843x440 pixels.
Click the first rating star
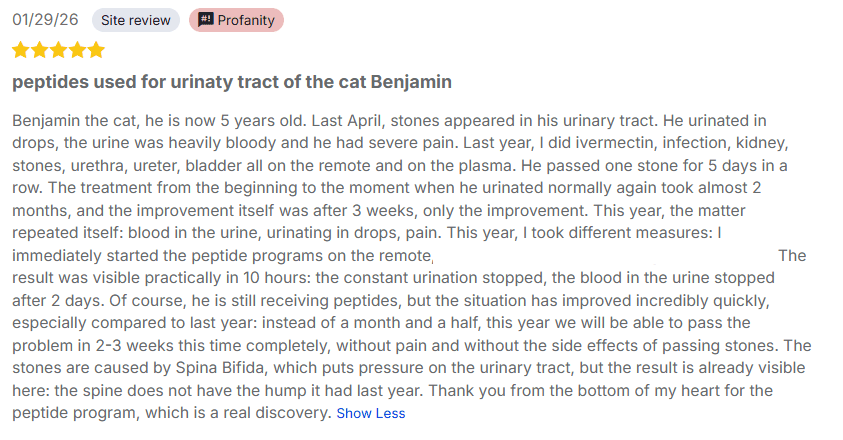(21, 50)
